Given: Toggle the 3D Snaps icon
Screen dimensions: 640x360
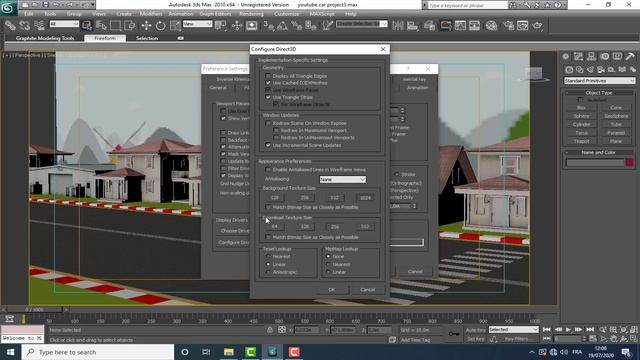Looking at the screenshot, I should point(268,26).
